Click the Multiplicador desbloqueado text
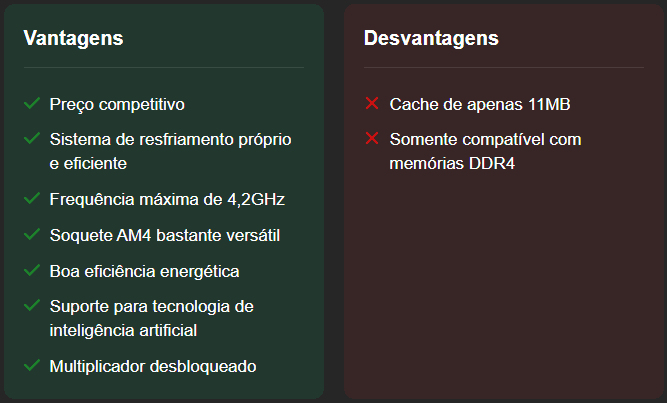Viewport: 667px width, 403px height. point(153,367)
